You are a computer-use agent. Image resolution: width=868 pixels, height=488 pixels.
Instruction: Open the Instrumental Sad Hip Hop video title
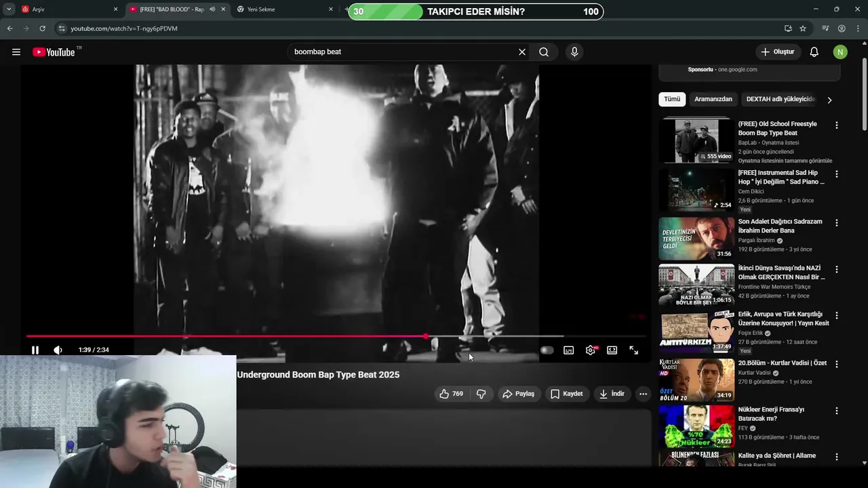point(781,177)
